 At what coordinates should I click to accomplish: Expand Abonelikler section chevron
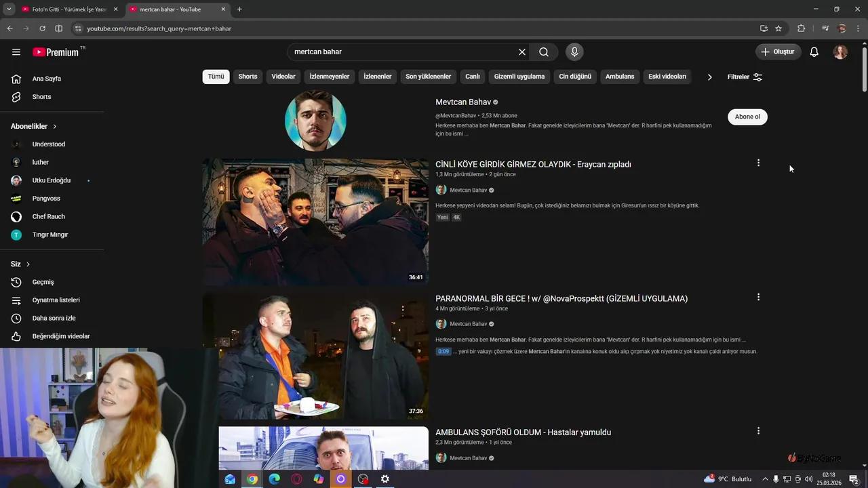point(55,127)
